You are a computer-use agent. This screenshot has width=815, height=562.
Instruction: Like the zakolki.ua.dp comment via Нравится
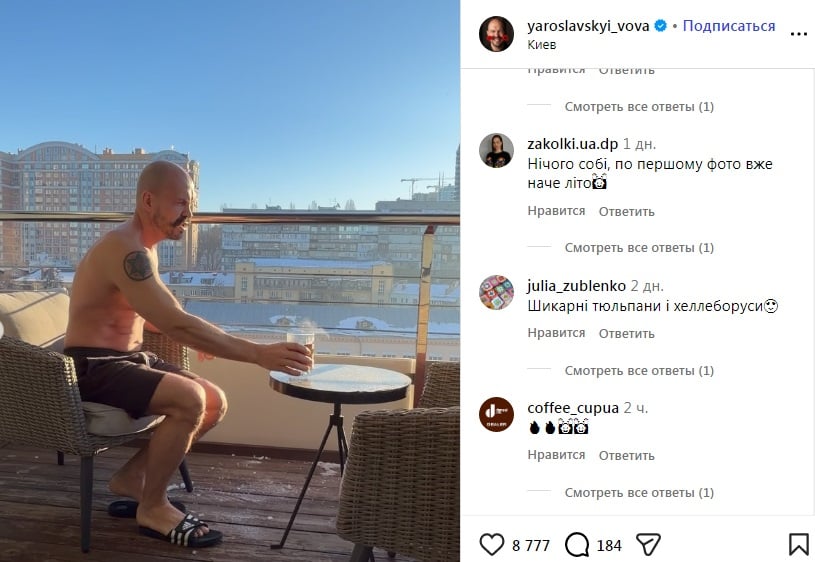click(556, 211)
